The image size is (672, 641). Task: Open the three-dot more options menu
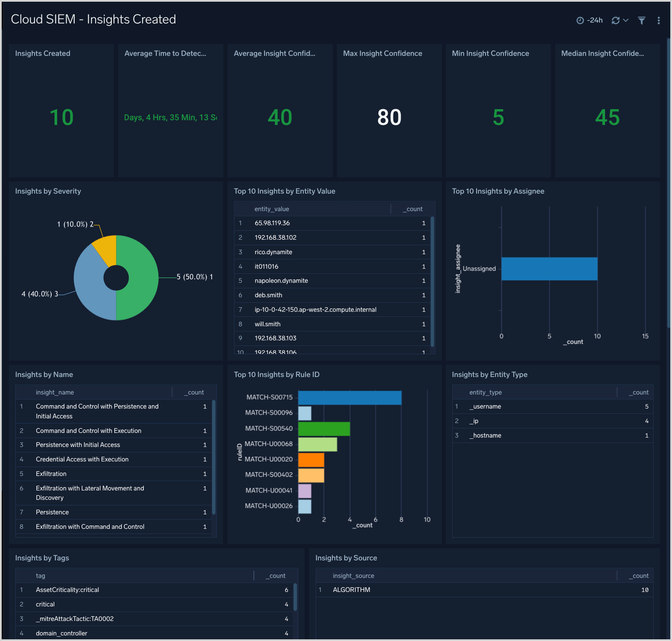tap(658, 20)
